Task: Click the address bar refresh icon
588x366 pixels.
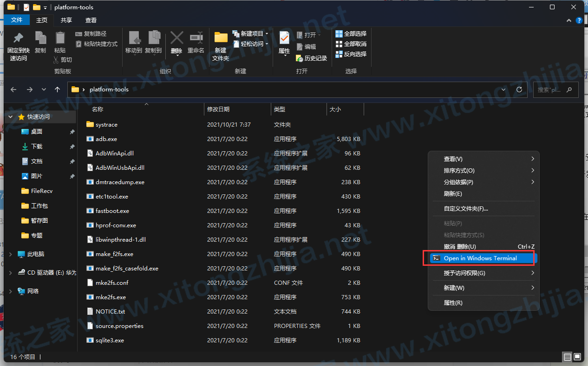Action: 519,90
